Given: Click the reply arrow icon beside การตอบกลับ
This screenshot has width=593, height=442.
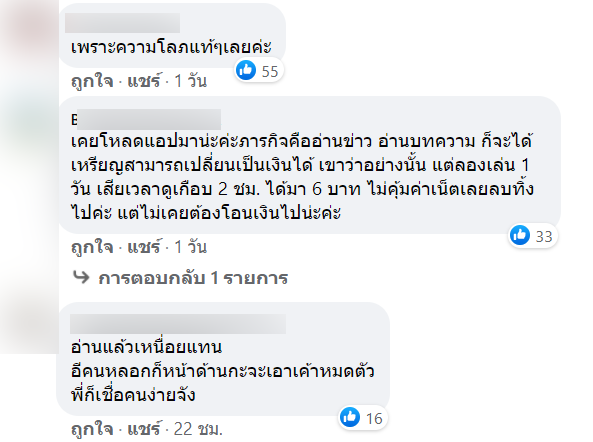Looking at the screenshot, I should click(81, 278).
